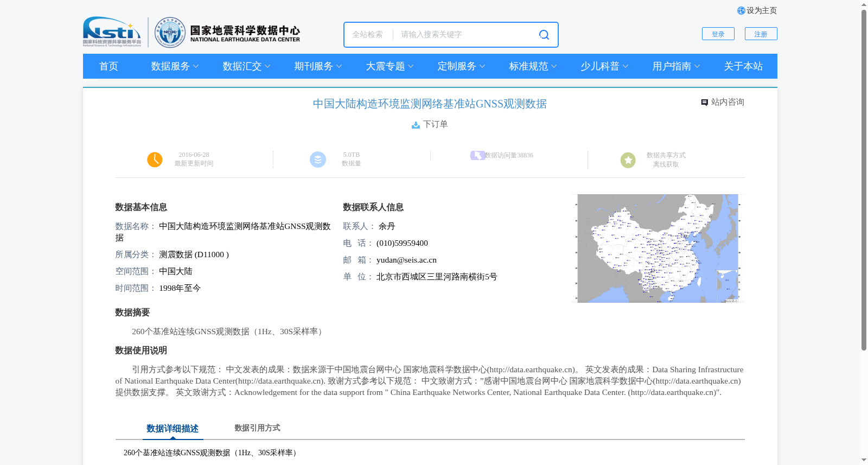Expand the 标准规范 menu
Viewport: 868px width, 465px height.
(533, 66)
